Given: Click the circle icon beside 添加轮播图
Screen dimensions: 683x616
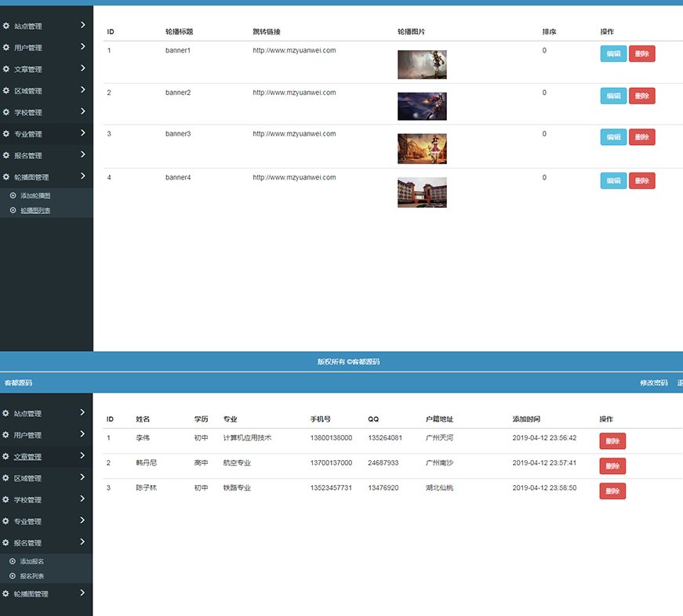Looking at the screenshot, I should 13,195.
